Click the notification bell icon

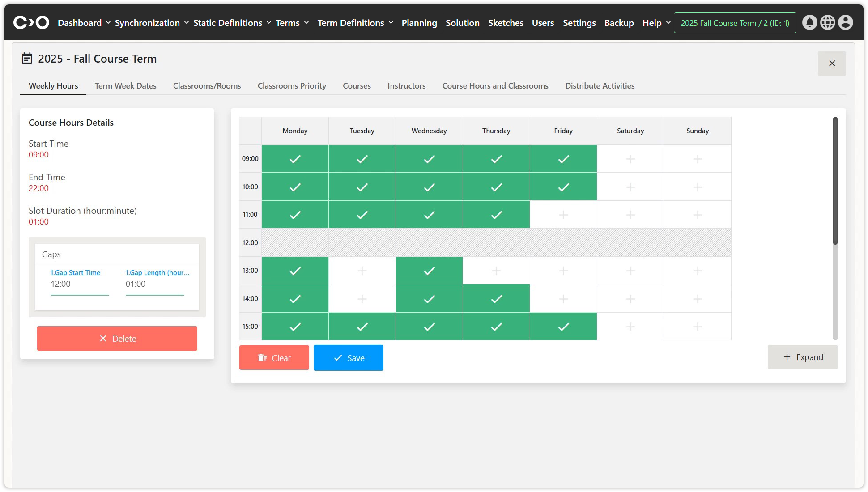point(809,23)
